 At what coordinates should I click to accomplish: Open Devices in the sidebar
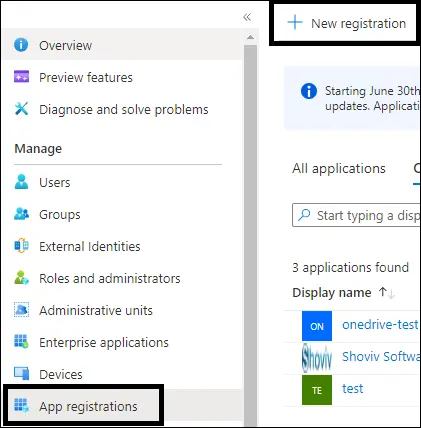[x=123, y=374]
